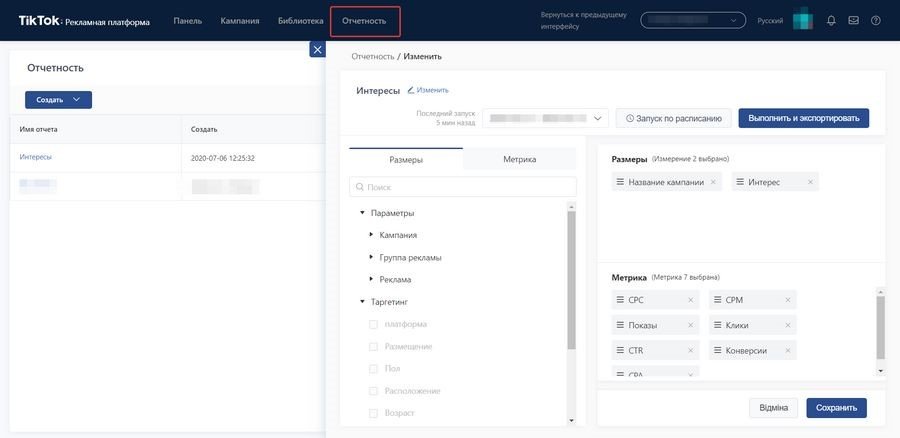Expand the Кампания tree node

point(371,235)
